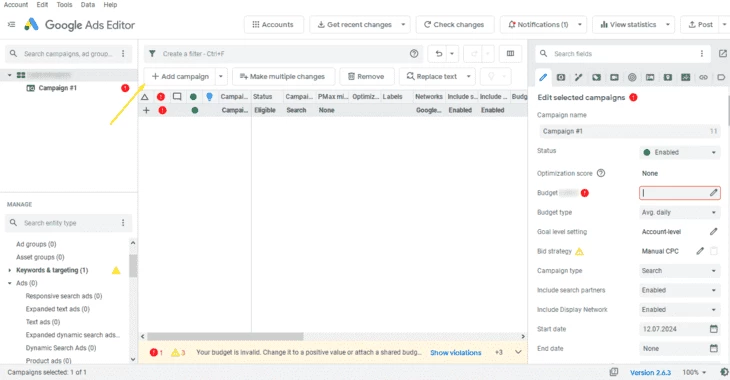
Task: Click Replace text button
Action: (432, 76)
